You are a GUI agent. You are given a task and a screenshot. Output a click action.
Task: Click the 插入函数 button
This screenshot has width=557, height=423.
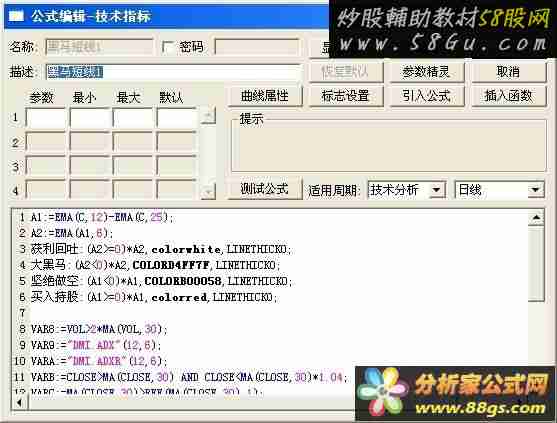509,96
